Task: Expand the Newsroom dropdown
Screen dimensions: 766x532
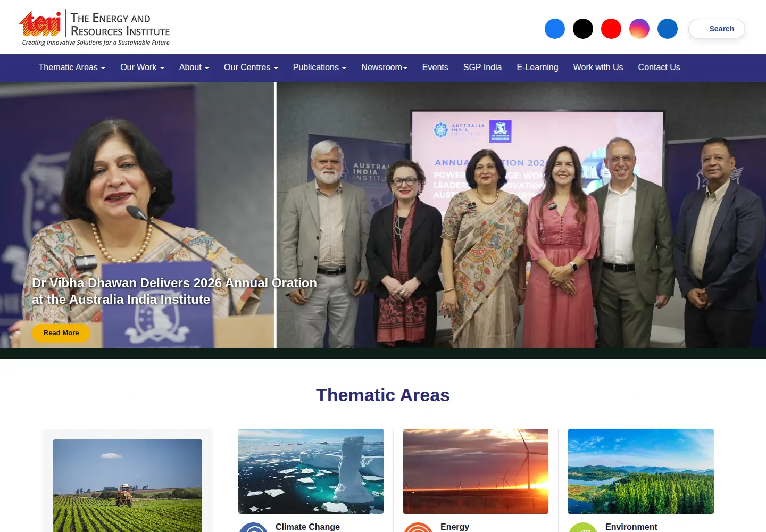Action: pyautogui.click(x=384, y=68)
